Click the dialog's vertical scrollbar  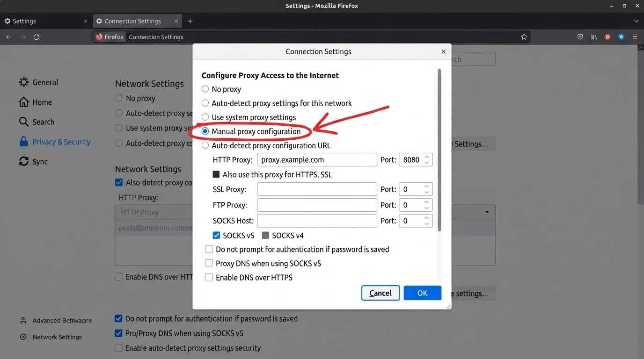coord(439,150)
